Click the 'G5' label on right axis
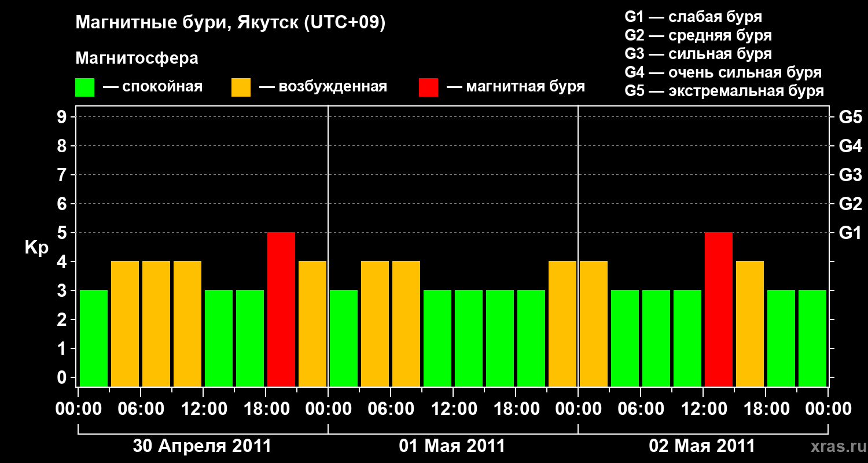 point(850,117)
